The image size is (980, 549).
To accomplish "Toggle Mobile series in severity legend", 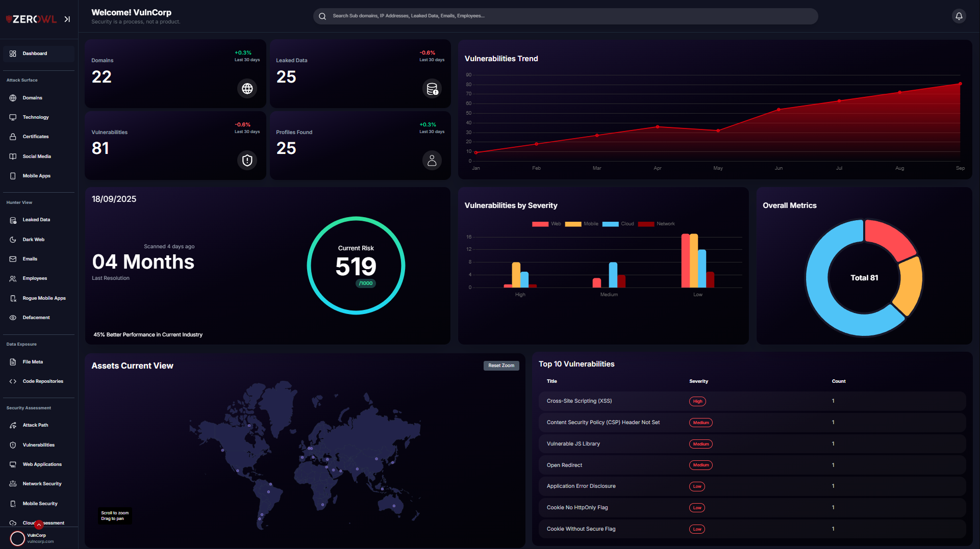I will (x=582, y=224).
